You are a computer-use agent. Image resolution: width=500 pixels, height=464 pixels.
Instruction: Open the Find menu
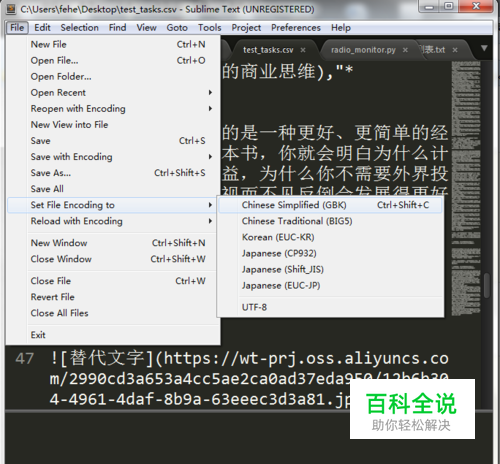(117, 28)
